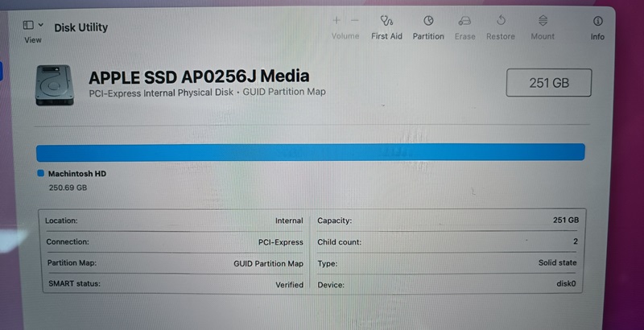Click the Capacity: label
This screenshot has width=644, height=330.
pos(335,221)
